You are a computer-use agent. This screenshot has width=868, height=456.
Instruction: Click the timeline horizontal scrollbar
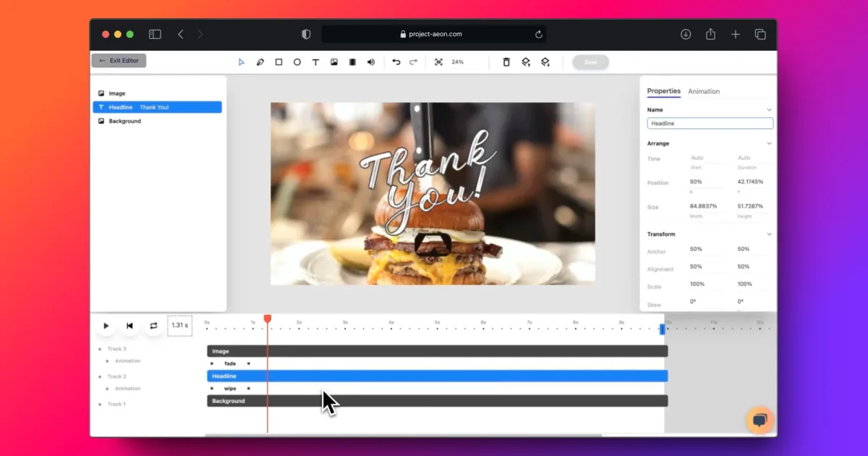(x=403, y=436)
